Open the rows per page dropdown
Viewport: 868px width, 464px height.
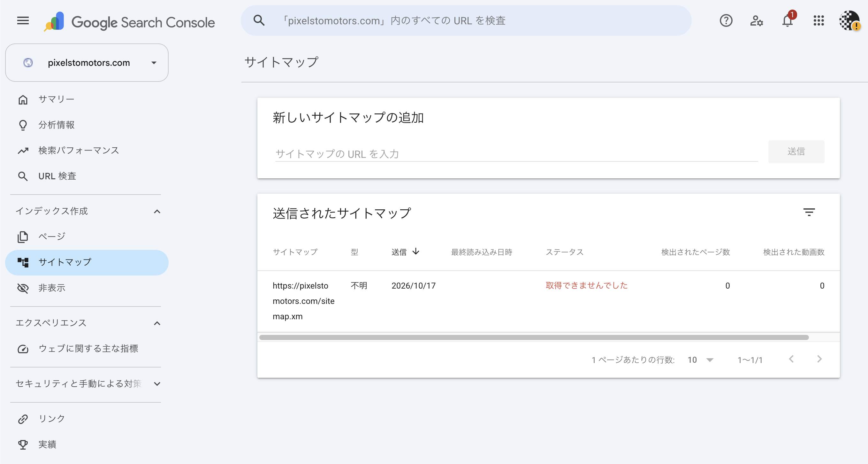700,360
